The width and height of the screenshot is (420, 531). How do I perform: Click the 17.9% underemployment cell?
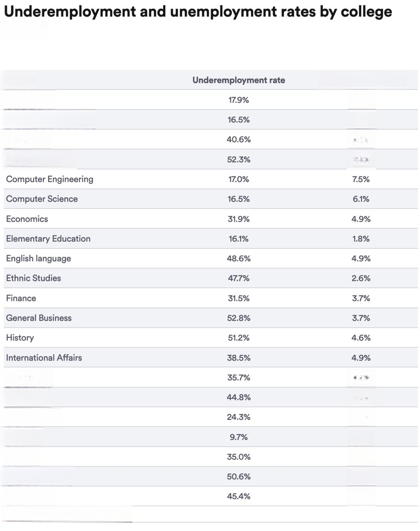tap(239, 100)
